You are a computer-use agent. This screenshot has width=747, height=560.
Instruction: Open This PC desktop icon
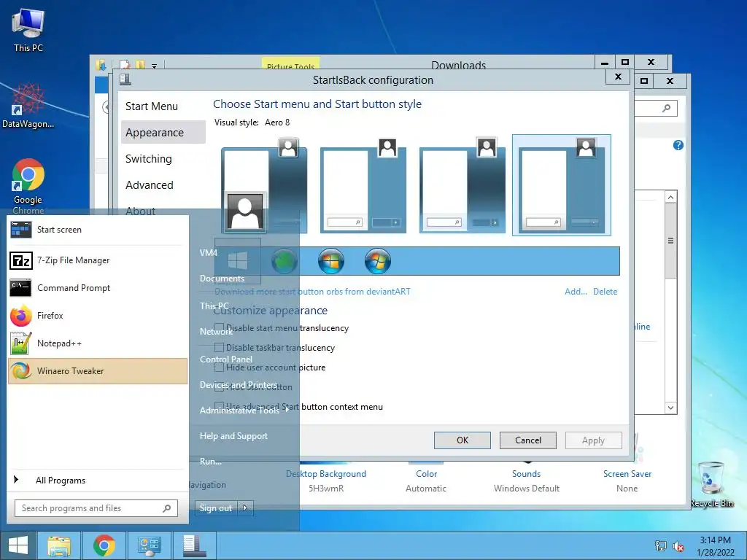click(x=28, y=30)
